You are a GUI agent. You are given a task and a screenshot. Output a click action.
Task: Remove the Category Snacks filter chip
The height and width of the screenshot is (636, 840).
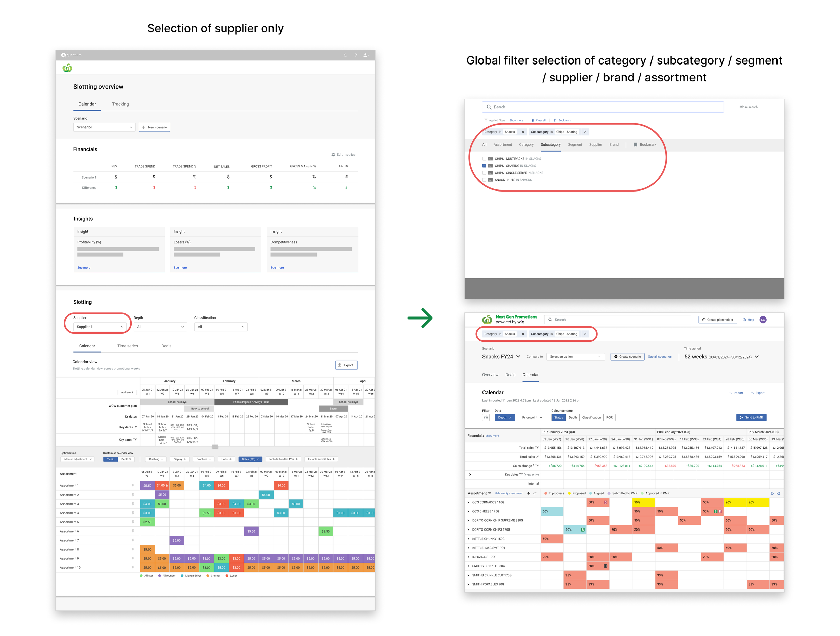coord(523,132)
